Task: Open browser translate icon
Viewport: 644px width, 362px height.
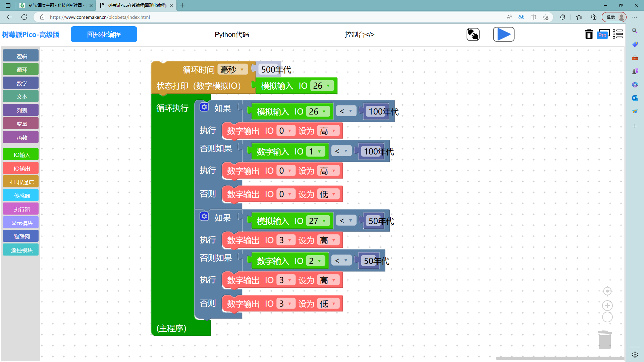Action: click(521, 17)
